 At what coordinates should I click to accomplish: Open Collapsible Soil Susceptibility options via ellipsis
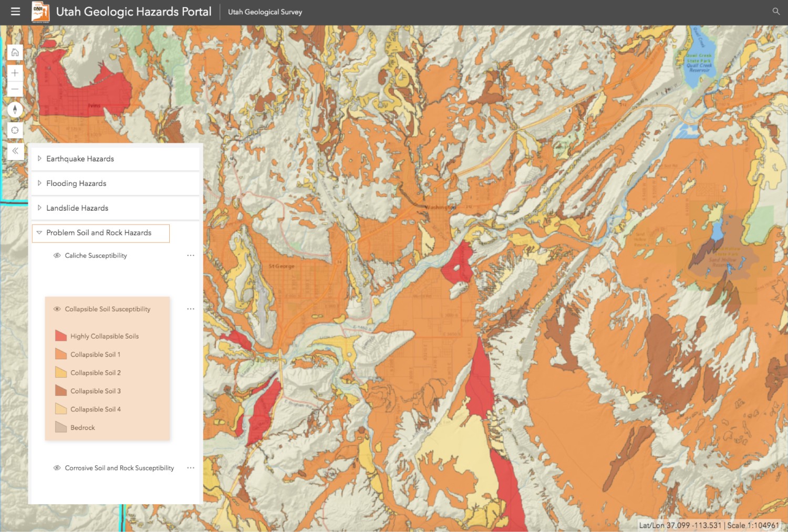click(191, 309)
